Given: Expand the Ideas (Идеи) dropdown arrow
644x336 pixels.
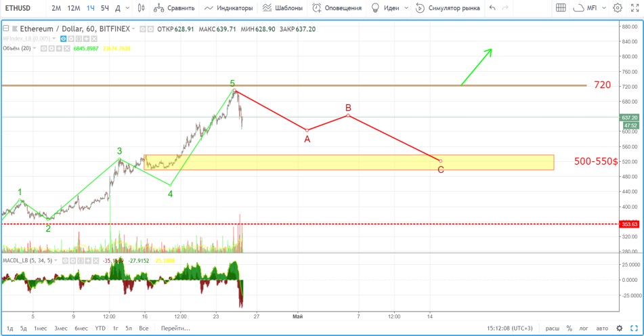Looking at the screenshot, I should click(x=405, y=8).
